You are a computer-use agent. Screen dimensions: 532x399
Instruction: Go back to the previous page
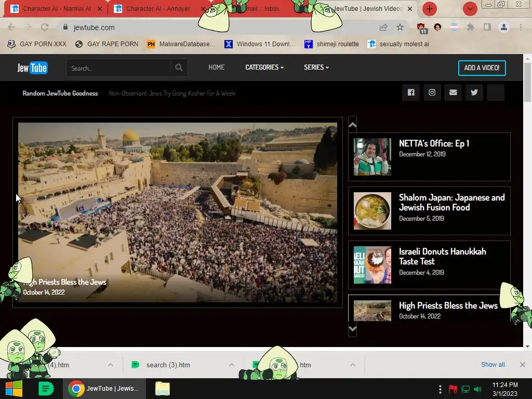(x=11, y=27)
